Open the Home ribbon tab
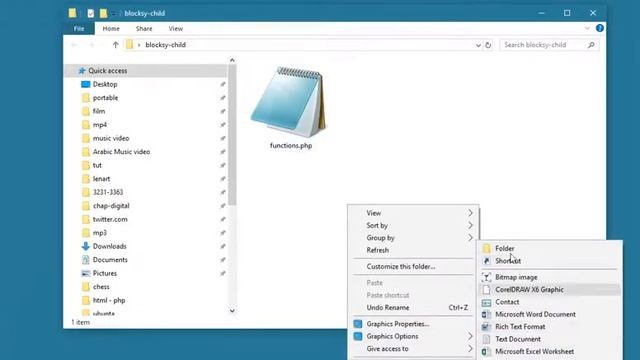This screenshot has height=360, width=640. pyautogui.click(x=111, y=29)
